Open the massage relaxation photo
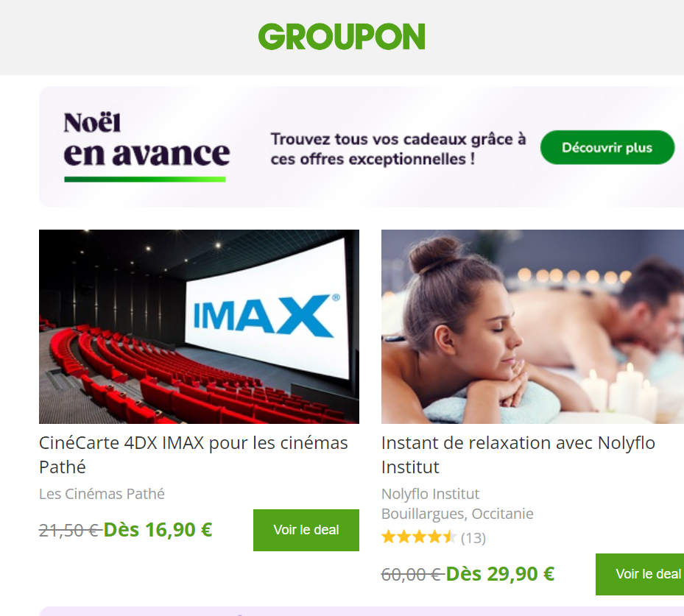 pyautogui.click(x=532, y=327)
